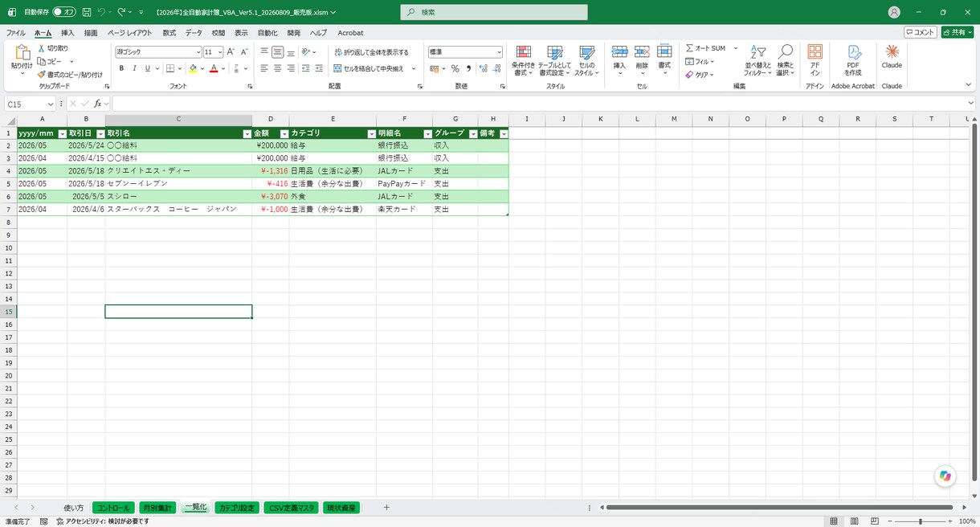
Task: Click the percent style (%) icon
Action: (x=455, y=69)
